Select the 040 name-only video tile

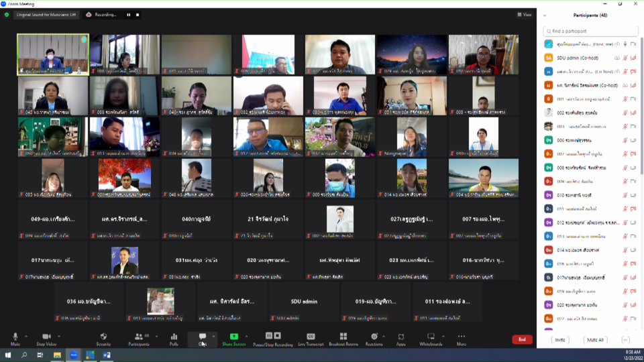coord(197,219)
